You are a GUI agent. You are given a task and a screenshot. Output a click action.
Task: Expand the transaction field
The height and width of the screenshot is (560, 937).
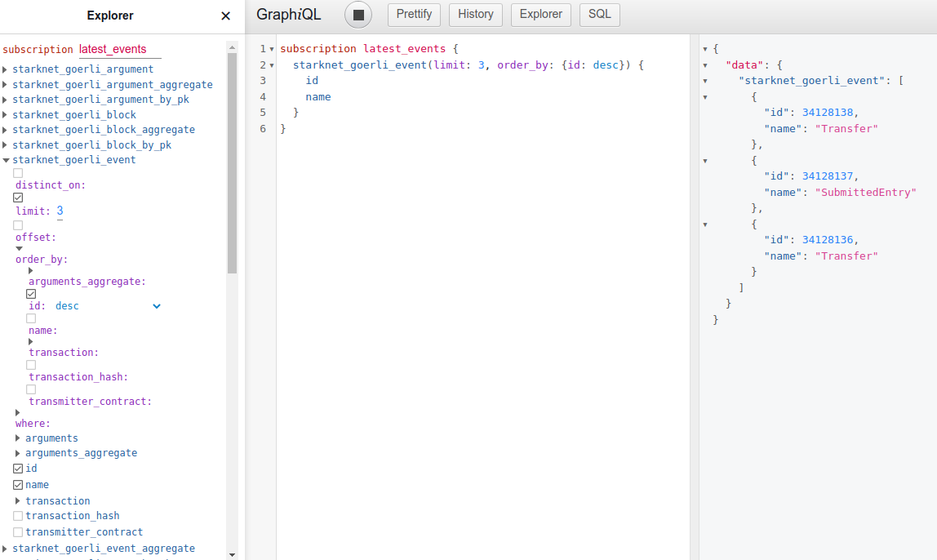pyautogui.click(x=17, y=501)
